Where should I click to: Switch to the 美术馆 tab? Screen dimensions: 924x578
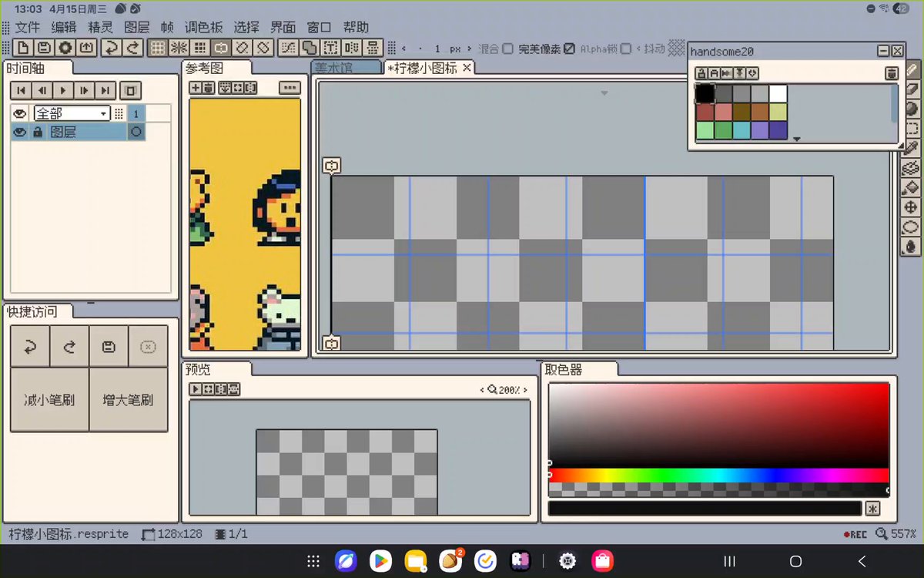tap(333, 68)
